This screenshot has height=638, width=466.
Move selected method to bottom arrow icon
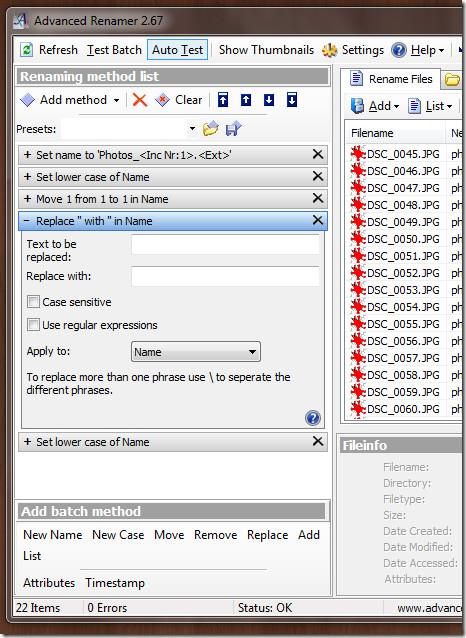click(x=292, y=100)
